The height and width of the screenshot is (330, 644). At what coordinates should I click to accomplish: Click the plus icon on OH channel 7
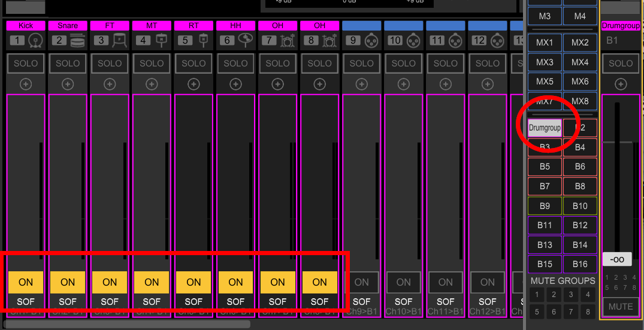[x=277, y=84]
